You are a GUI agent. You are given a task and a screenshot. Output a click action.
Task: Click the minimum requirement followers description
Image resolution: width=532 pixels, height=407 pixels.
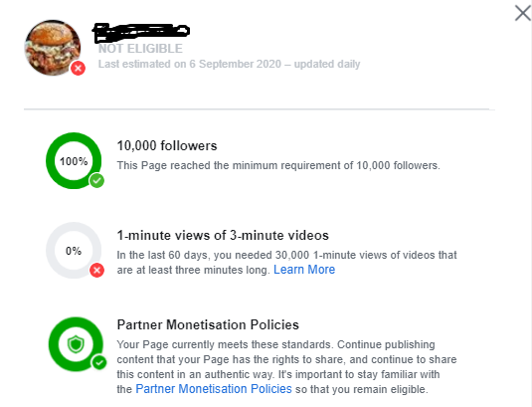click(x=278, y=165)
